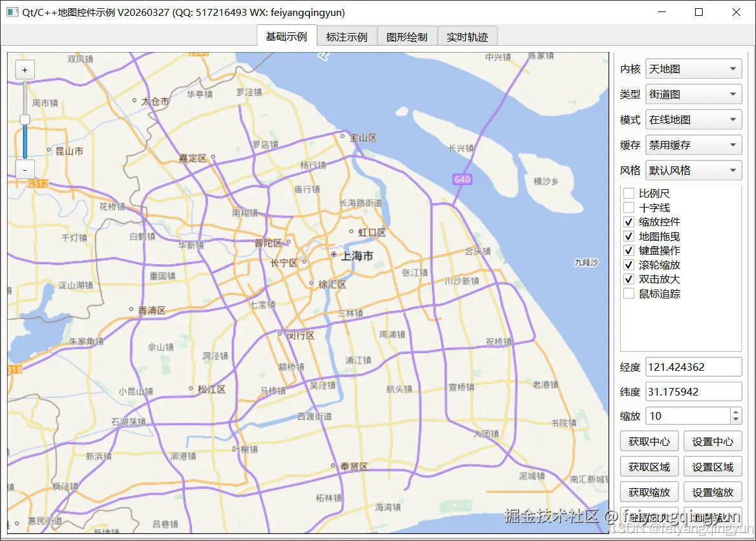Switch to the 标注示例 tab
This screenshot has width=756, height=541.
[x=346, y=37]
